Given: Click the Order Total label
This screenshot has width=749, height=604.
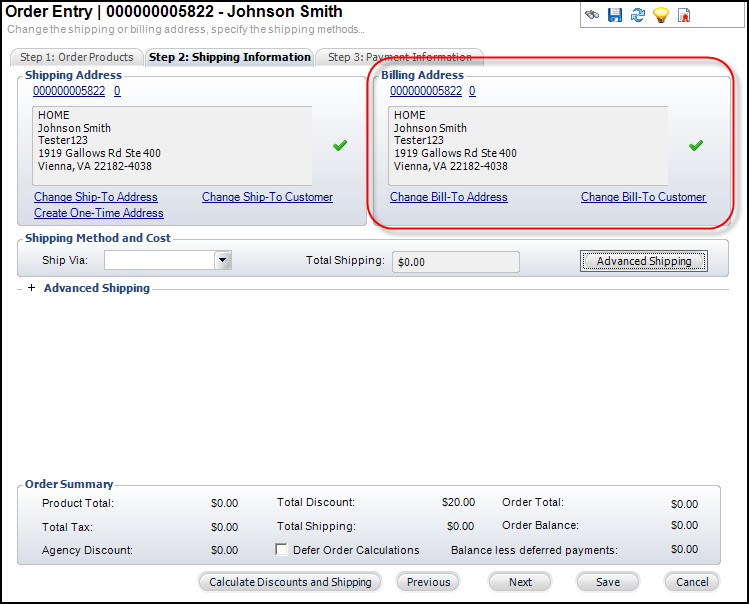Looking at the screenshot, I should [x=533, y=502].
